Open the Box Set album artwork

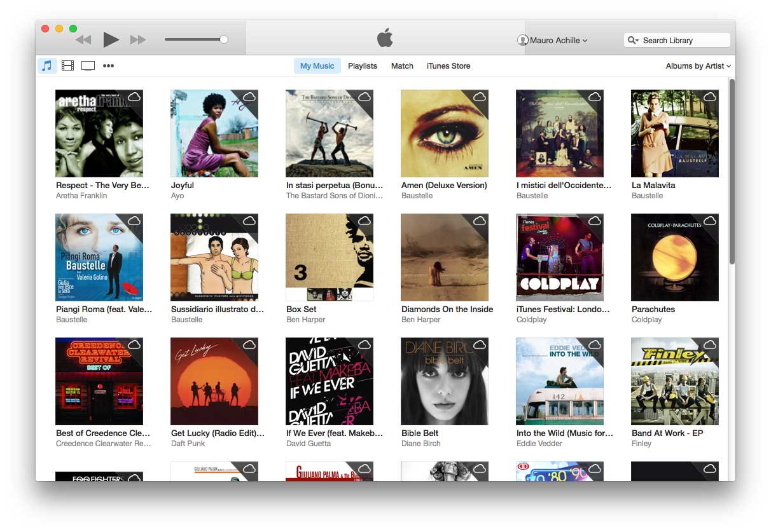point(330,257)
